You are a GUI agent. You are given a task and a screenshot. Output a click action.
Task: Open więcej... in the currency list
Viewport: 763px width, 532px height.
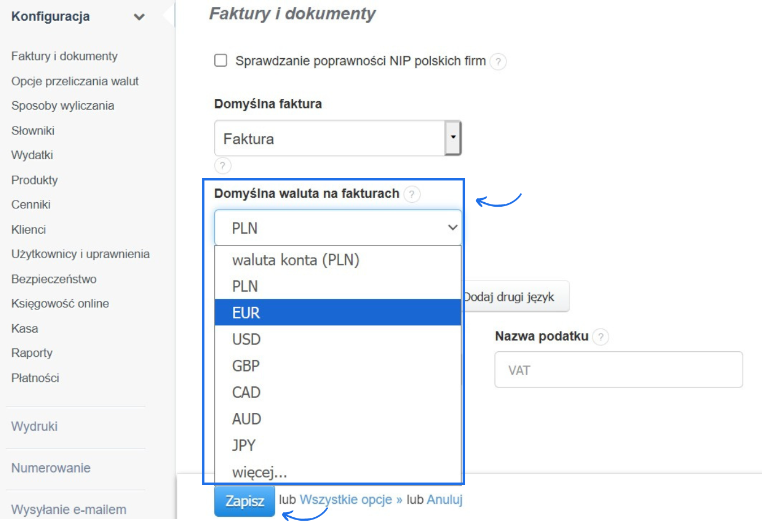coord(259,472)
